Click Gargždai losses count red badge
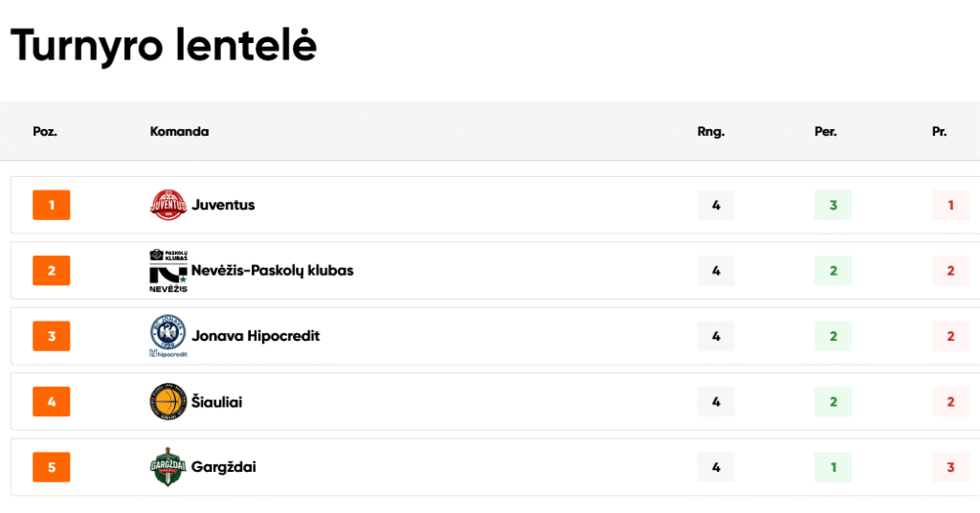Viewport: 980px width, 513px height. click(950, 467)
